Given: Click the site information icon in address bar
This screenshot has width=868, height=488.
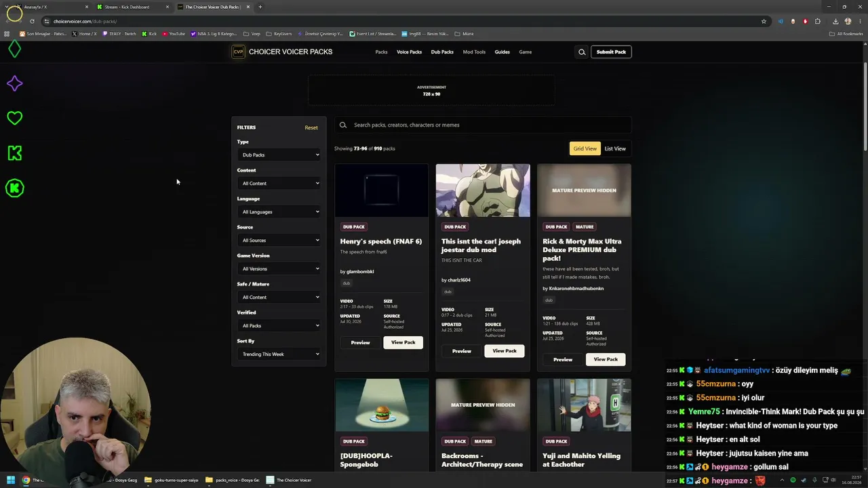Looking at the screenshot, I should coord(46,21).
